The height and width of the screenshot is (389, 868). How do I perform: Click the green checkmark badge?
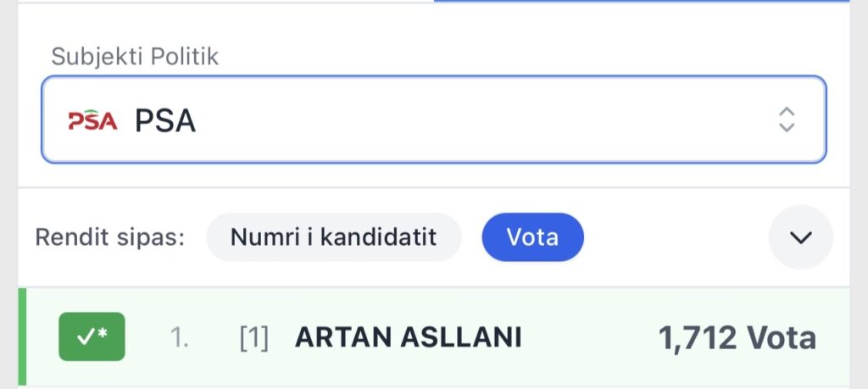click(x=92, y=337)
